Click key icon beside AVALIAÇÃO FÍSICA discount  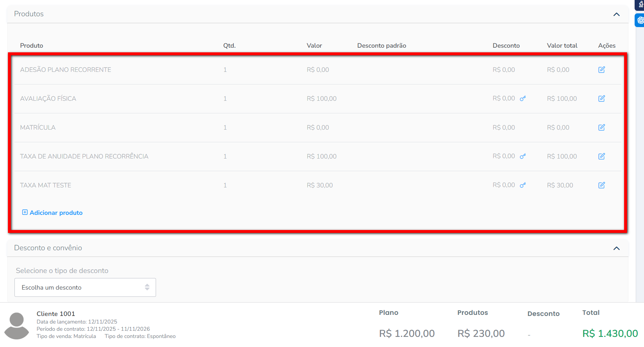tap(523, 99)
